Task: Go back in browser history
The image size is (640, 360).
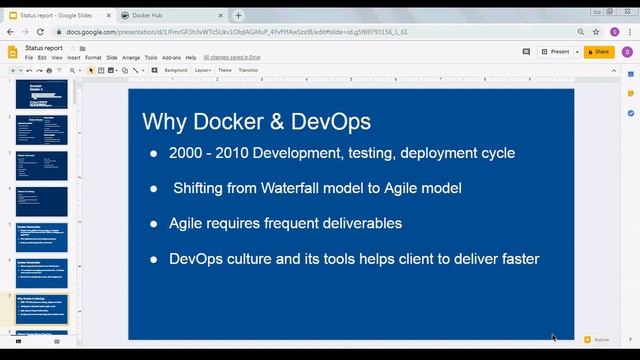Action: (x=10, y=32)
